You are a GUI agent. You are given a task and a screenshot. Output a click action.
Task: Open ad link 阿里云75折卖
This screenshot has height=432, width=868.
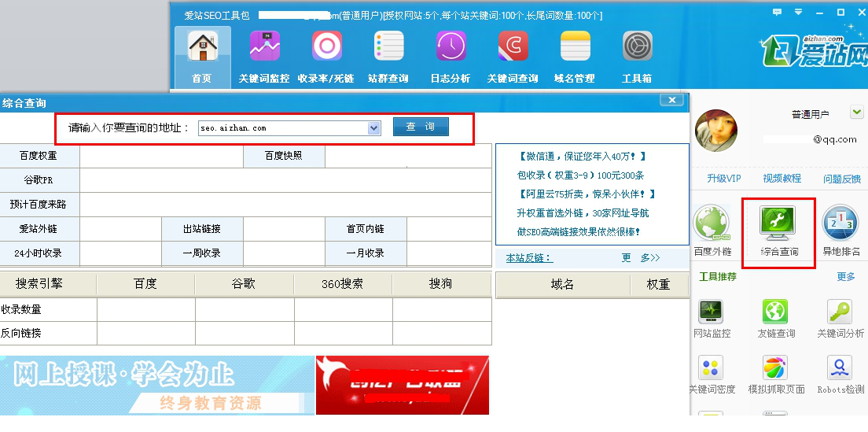click(587, 194)
